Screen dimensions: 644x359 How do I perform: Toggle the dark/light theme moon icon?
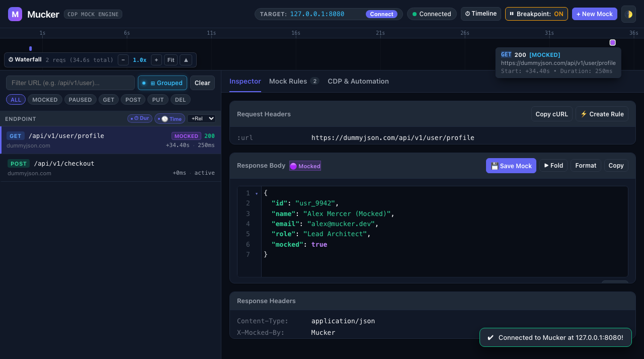[628, 14]
